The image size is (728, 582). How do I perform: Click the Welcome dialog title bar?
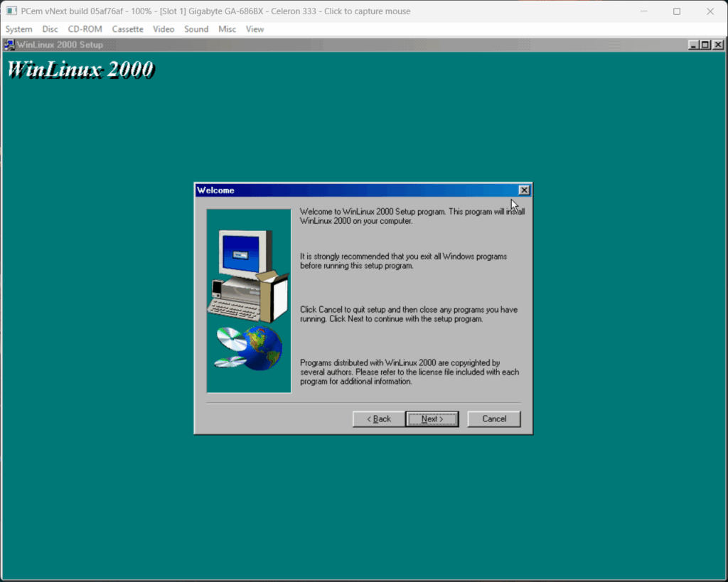pyautogui.click(x=355, y=190)
